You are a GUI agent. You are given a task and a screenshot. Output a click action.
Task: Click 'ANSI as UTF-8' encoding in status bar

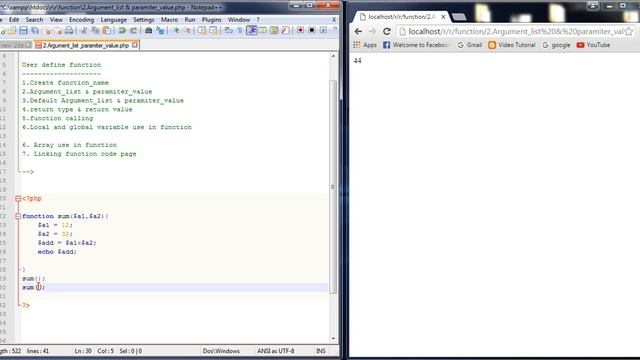click(276, 351)
